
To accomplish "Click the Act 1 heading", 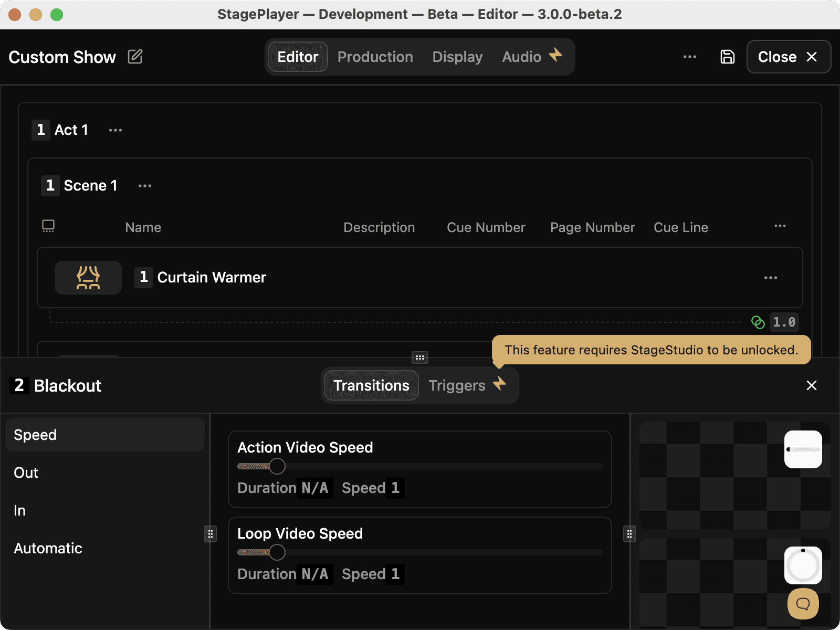I will 71,130.
